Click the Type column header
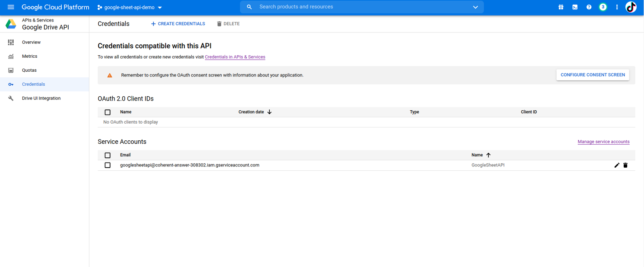644x267 pixels. 415,112
